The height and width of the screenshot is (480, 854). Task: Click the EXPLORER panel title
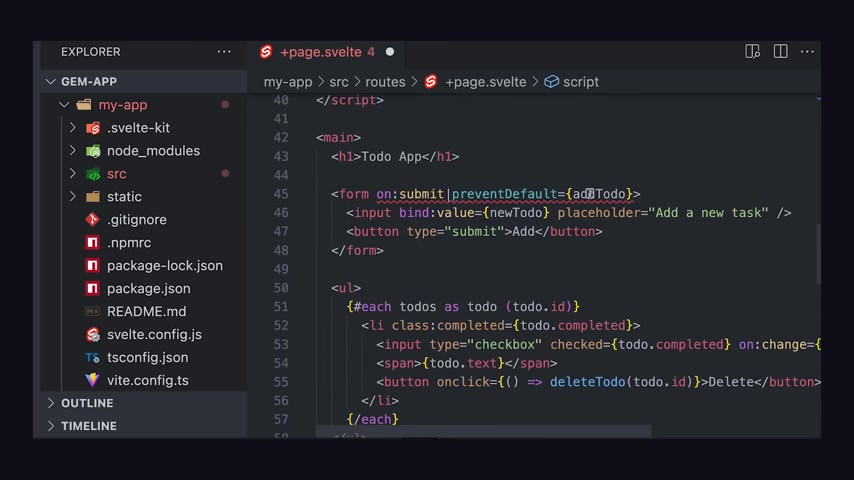point(90,52)
